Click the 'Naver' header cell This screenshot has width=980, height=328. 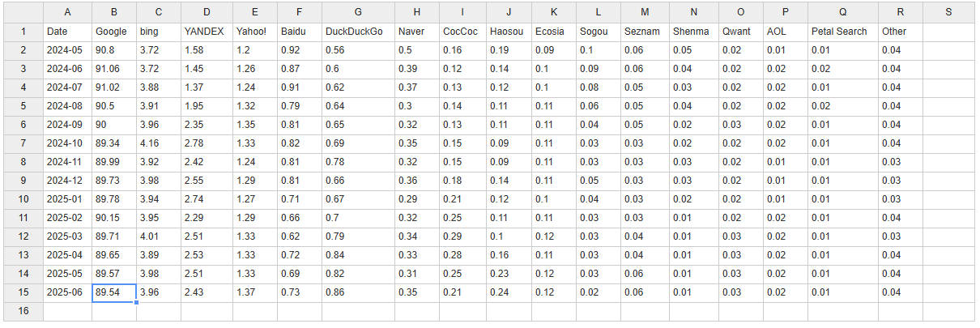coord(418,32)
